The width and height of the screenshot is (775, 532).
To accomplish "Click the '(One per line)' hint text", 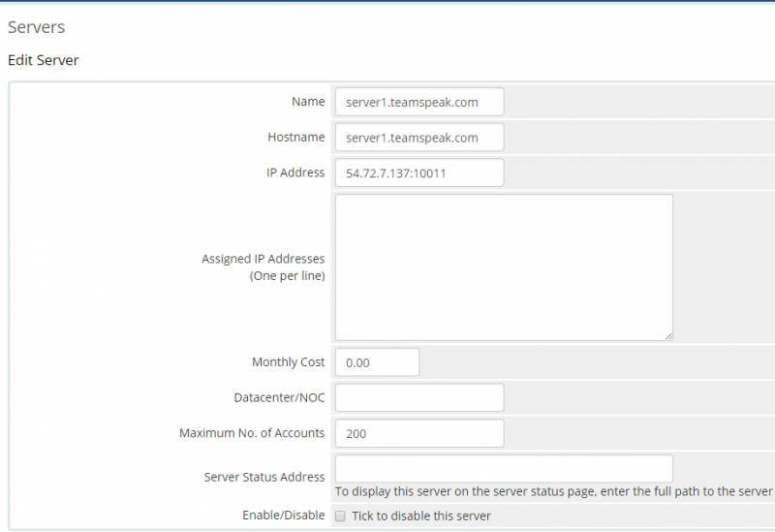I will 287,275.
